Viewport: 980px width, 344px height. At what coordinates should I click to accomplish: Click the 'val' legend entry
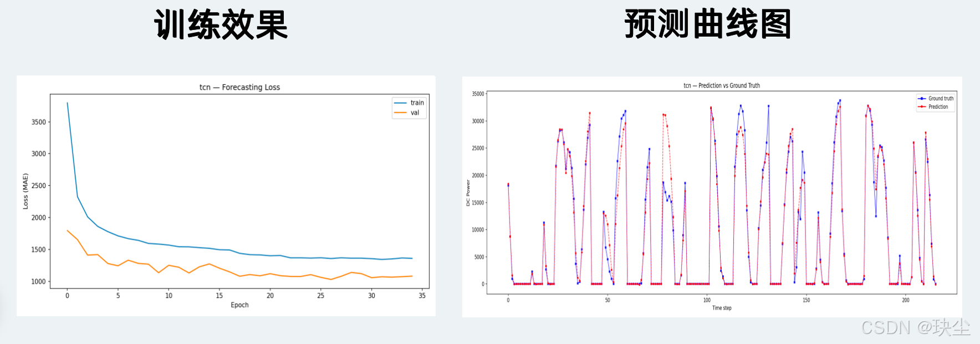tap(407, 113)
